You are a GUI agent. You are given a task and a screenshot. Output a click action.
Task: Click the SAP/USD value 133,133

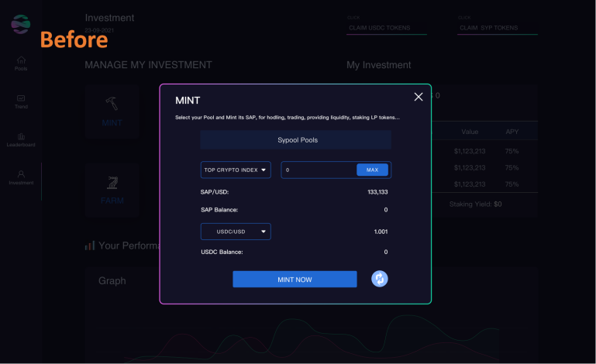(x=377, y=192)
